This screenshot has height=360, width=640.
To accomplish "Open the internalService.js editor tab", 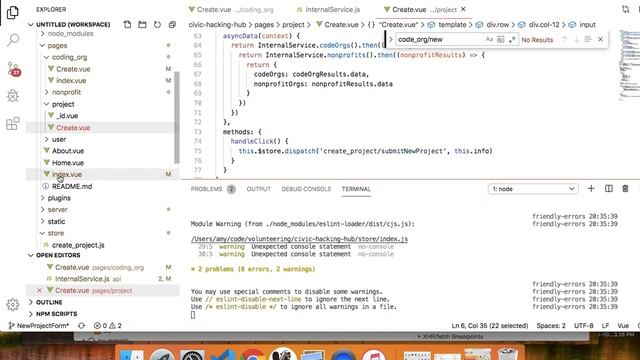I will (x=329, y=9).
